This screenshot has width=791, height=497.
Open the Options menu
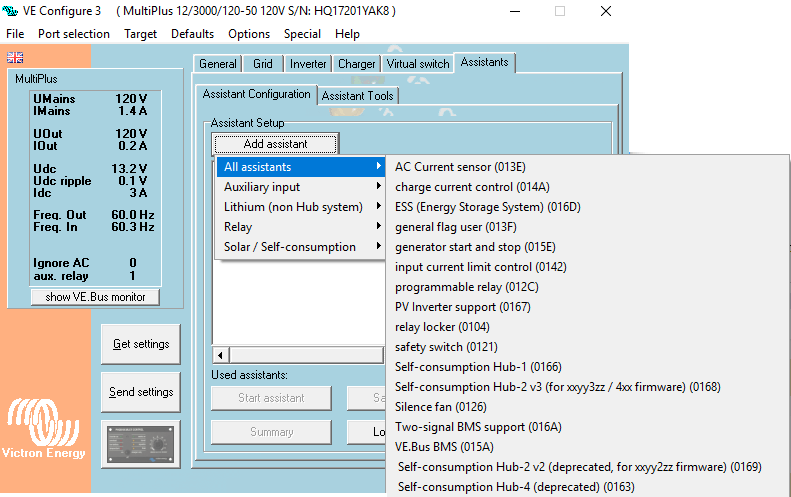[x=249, y=34]
